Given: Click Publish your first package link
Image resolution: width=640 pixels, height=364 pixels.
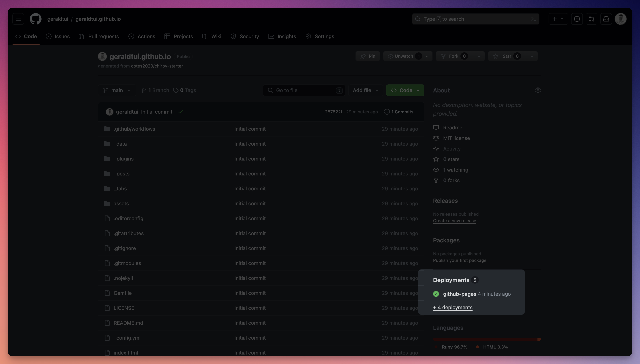Looking at the screenshot, I should click(460, 260).
